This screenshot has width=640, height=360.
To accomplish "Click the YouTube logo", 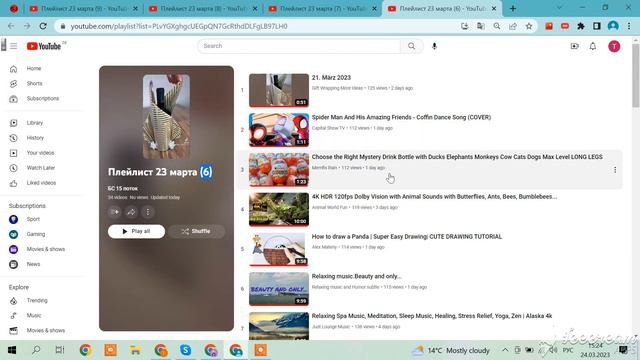I will pos(44,46).
